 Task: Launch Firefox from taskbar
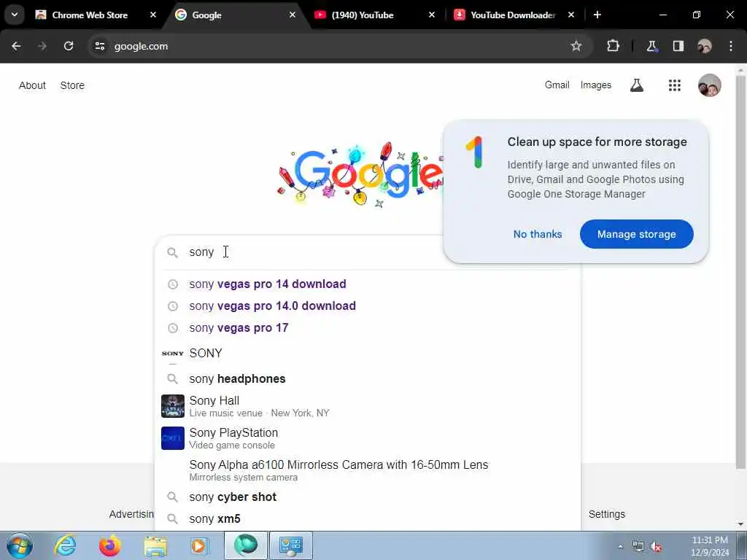click(x=109, y=545)
